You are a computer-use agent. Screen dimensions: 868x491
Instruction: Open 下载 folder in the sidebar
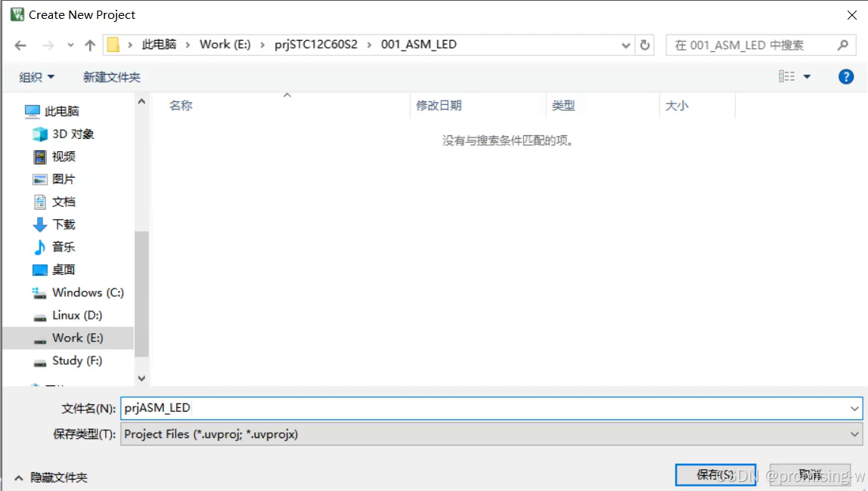click(64, 224)
